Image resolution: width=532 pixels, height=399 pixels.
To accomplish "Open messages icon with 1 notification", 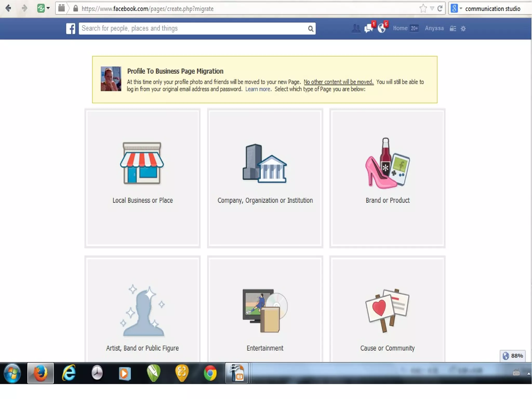I will [369, 28].
